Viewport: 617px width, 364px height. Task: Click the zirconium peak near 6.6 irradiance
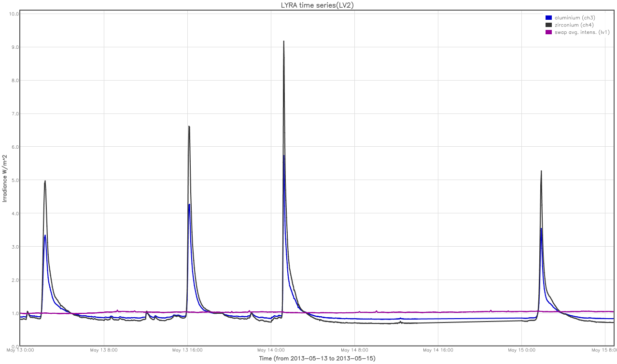(x=189, y=126)
